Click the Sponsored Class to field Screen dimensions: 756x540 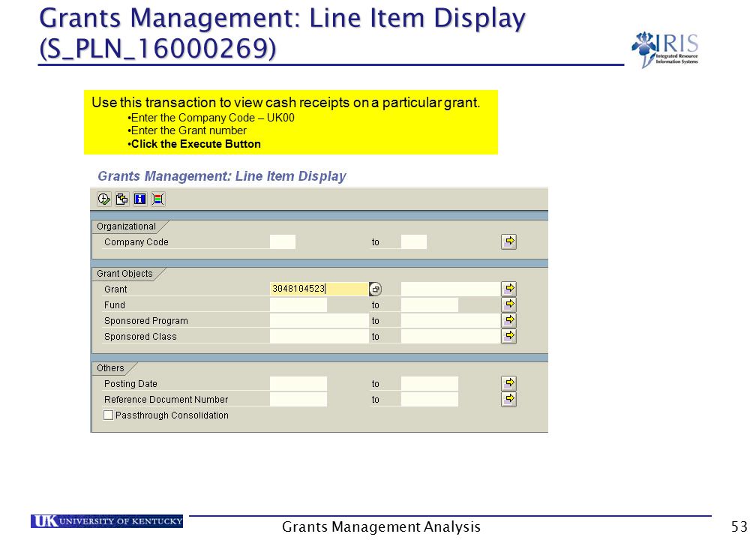tap(450, 336)
